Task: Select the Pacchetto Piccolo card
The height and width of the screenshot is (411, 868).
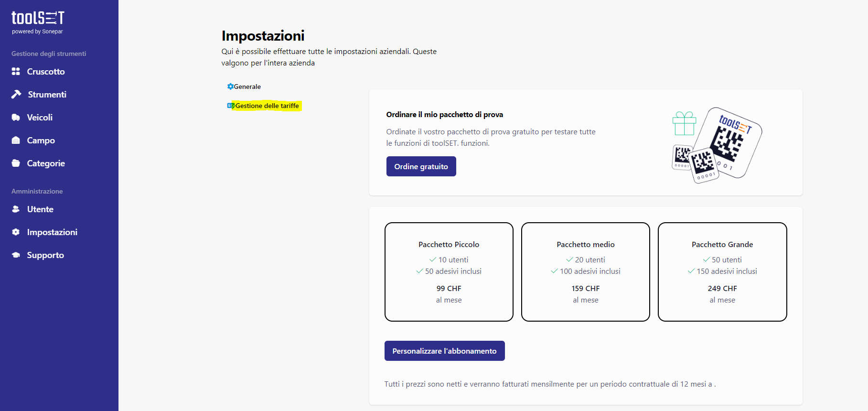Action: coord(449,272)
